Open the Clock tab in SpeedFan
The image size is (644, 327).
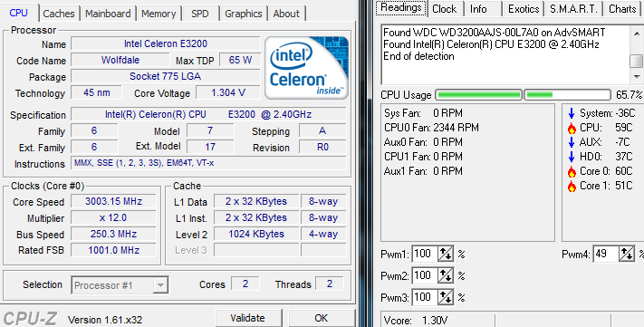(x=445, y=9)
